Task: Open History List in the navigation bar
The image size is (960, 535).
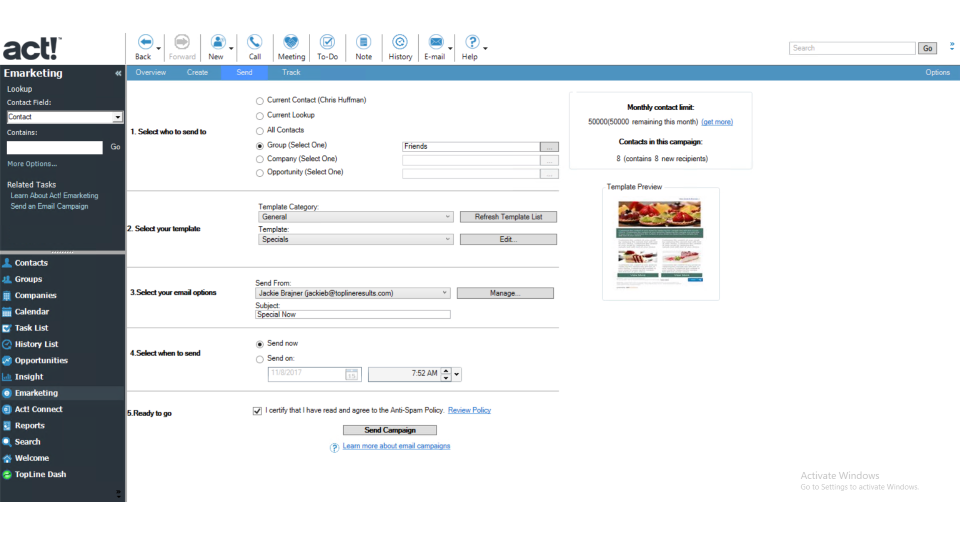Action: (x=36, y=344)
